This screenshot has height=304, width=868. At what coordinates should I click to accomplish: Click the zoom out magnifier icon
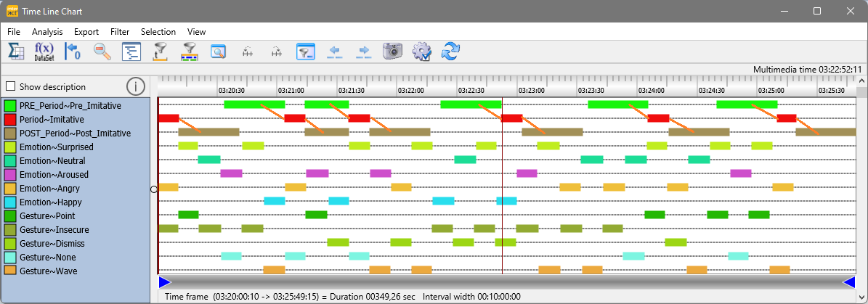click(x=102, y=52)
